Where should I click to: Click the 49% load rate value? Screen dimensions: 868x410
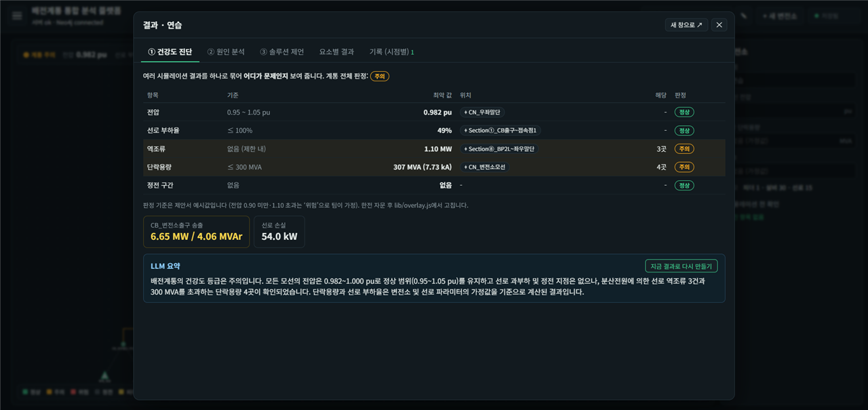click(x=444, y=131)
